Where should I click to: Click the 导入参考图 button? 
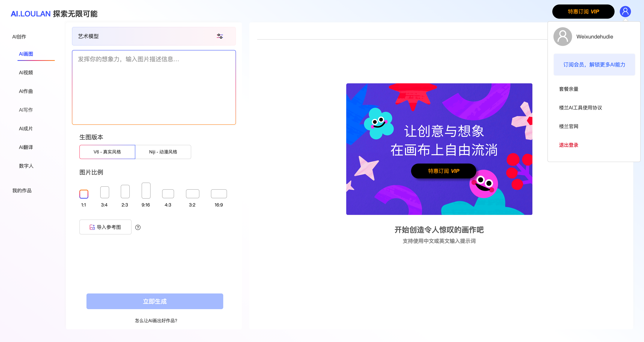[105, 227]
